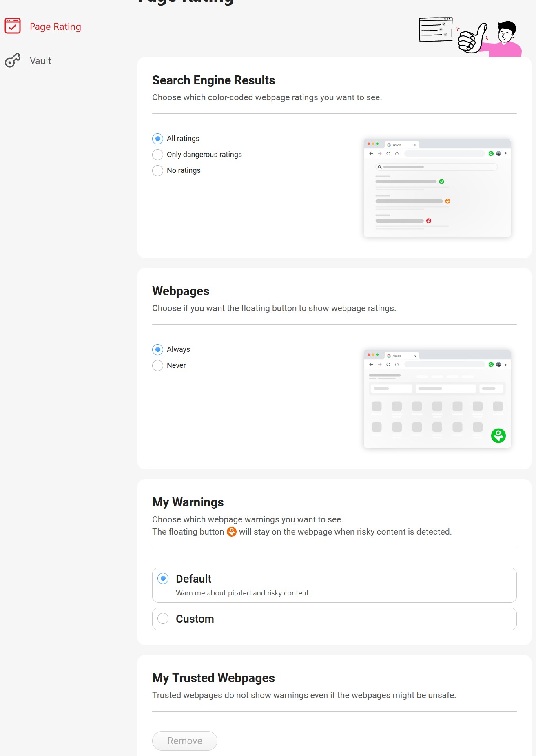Click the red rating badge in search preview

429,221
